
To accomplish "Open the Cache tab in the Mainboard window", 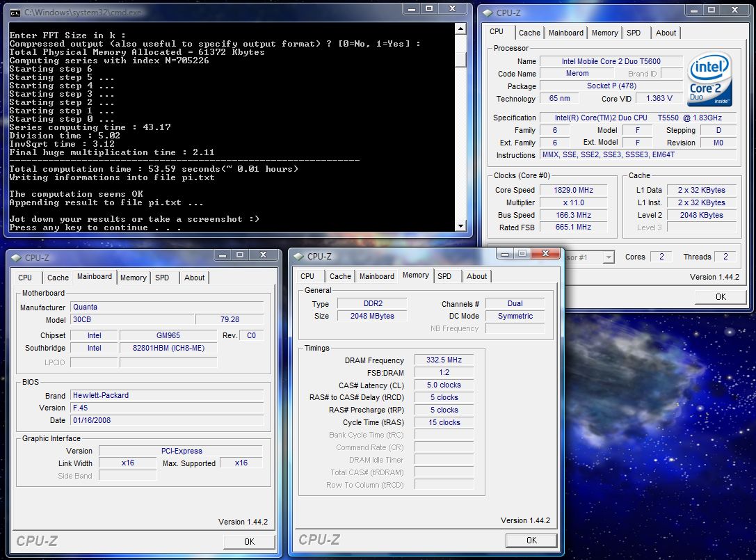I will tap(58, 278).
